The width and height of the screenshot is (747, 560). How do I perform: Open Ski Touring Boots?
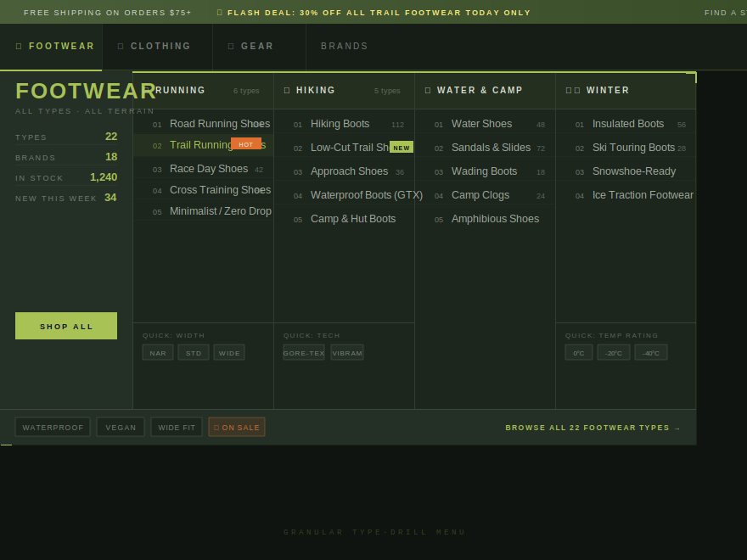[626, 148]
